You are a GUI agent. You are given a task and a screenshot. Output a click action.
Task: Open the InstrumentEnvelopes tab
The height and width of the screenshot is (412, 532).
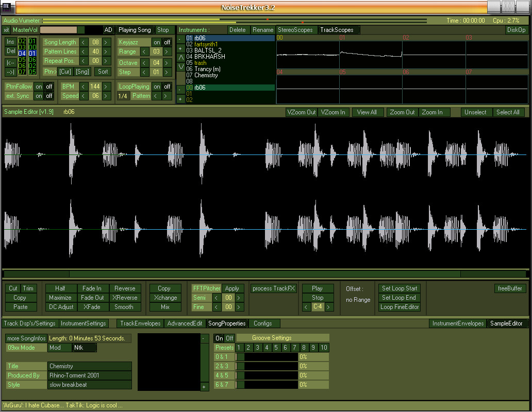[x=458, y=323]
